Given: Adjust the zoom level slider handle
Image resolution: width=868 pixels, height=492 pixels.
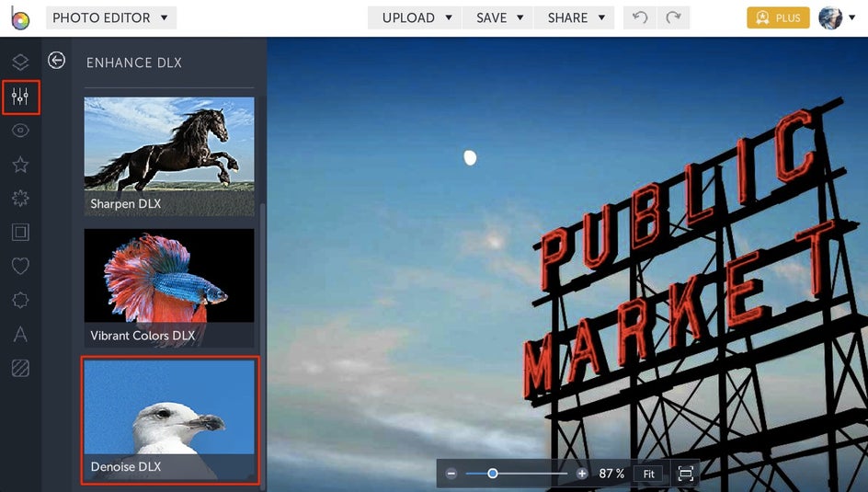Looking at the screenshot, I should pos(492,474).
